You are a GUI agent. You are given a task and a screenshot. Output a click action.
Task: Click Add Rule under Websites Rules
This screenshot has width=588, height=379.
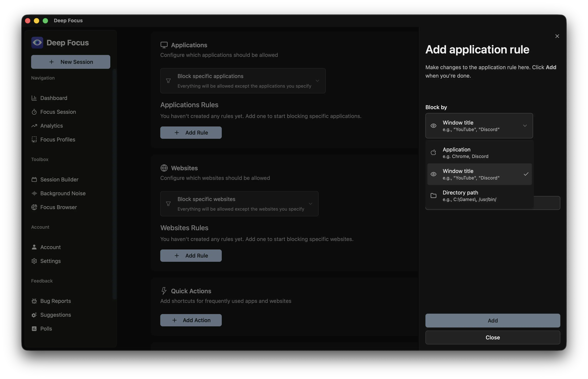pyautogui.click(x=191, y=255)
